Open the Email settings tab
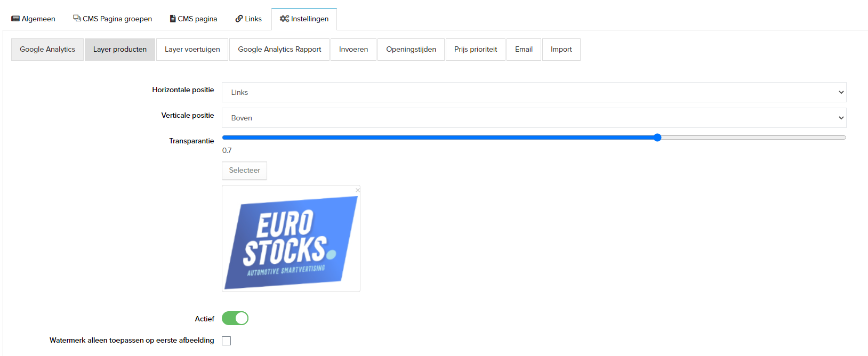The image size is (868, 356). click(524, 50)
